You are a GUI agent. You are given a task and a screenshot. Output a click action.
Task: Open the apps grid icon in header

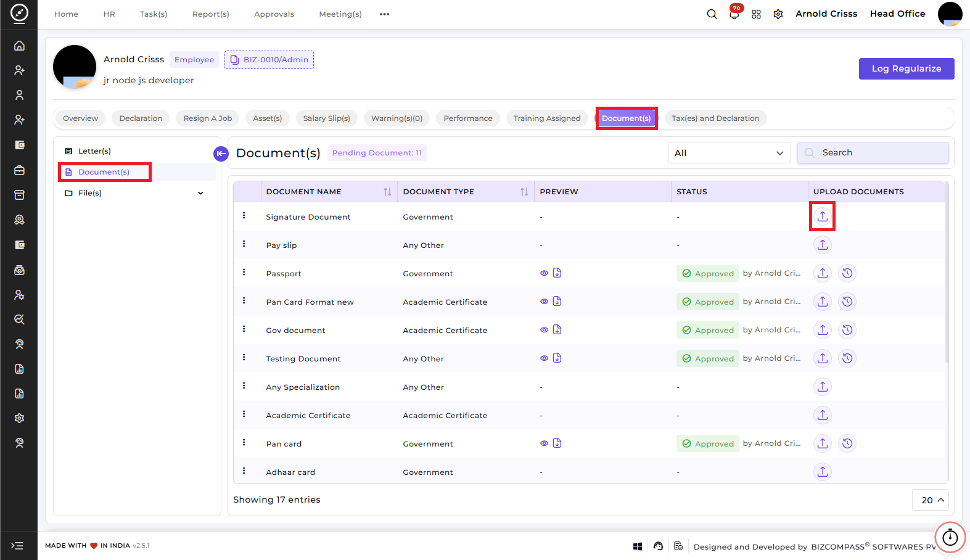coord(756,14)
